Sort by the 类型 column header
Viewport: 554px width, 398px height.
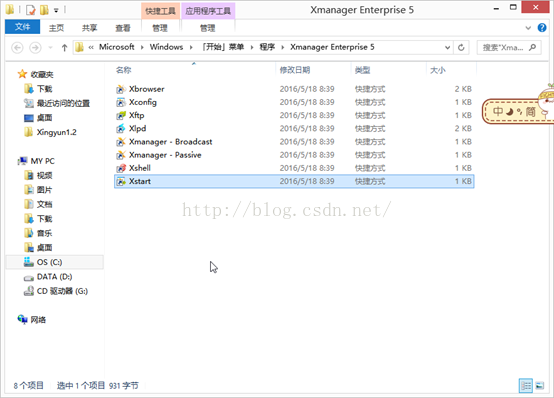tap(363, 70)
